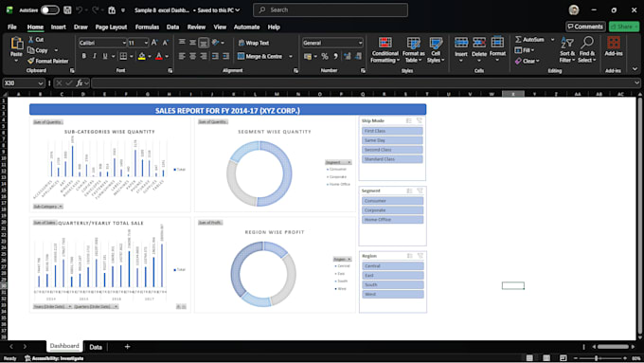Image resolution: width=644 pixels, height=363 pixels.
Task: Clear filter on Region slicer
Action: 420,256
